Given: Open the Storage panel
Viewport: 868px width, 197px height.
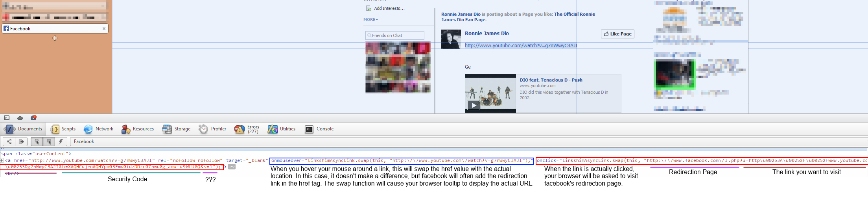Looking at the screenshot, I should point(177,129).
